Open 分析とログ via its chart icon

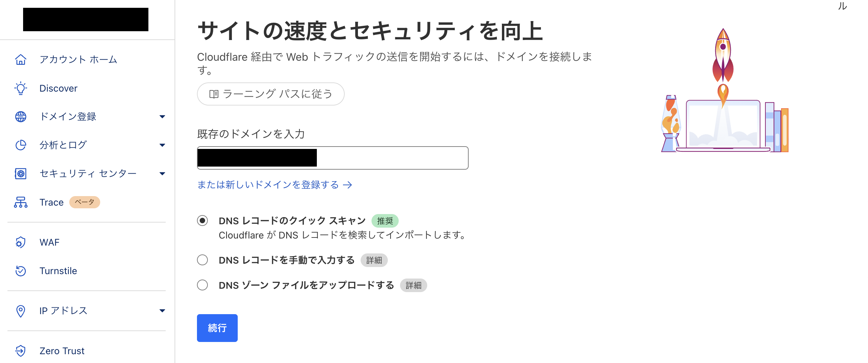[20, 145]
